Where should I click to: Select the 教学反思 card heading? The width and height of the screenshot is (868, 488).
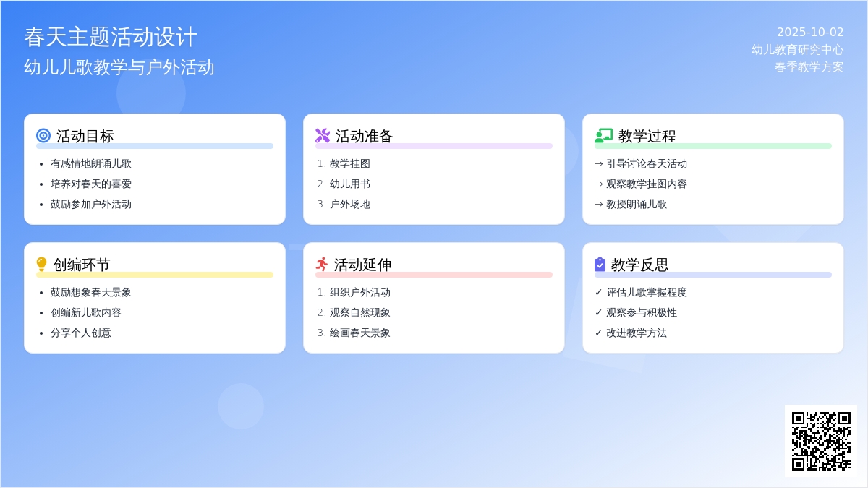(639, 265)
